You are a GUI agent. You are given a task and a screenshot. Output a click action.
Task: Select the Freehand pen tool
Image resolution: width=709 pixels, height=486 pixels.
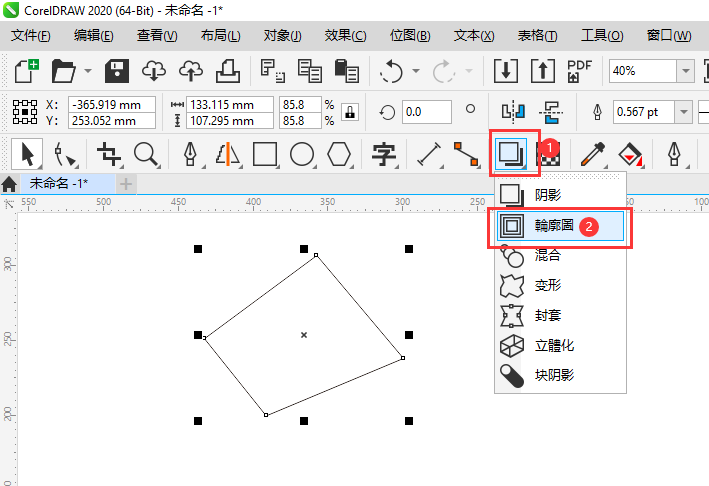(191, 155)
